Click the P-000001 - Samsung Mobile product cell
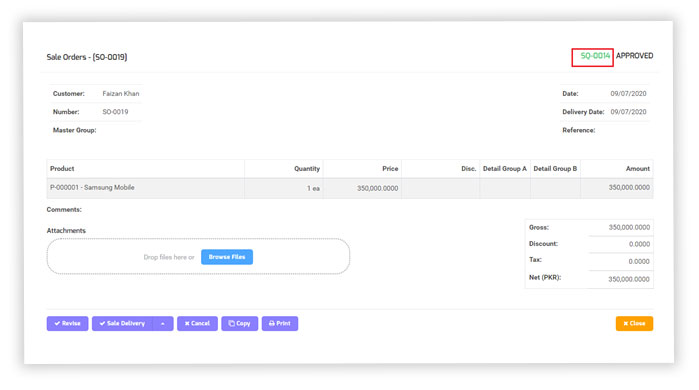 pos(145,188)
